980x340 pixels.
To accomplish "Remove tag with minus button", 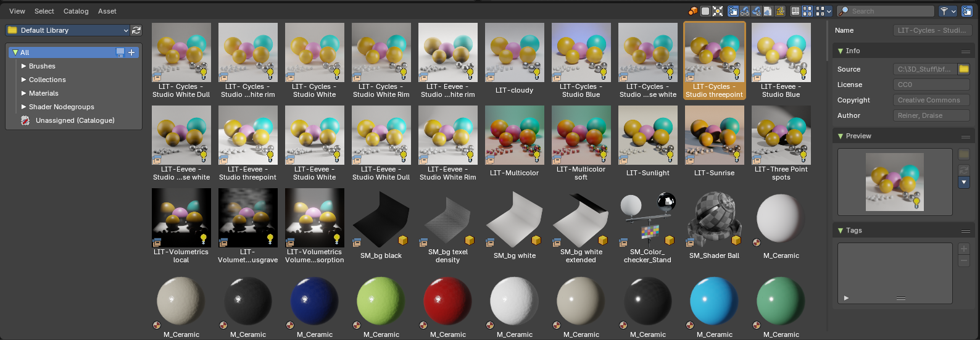I will [x=964, y=260].
